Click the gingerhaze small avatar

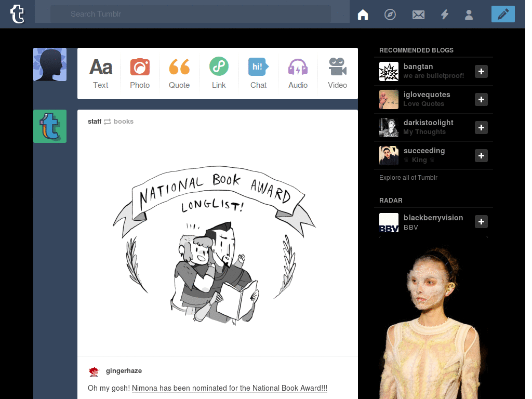coord(94,371)
